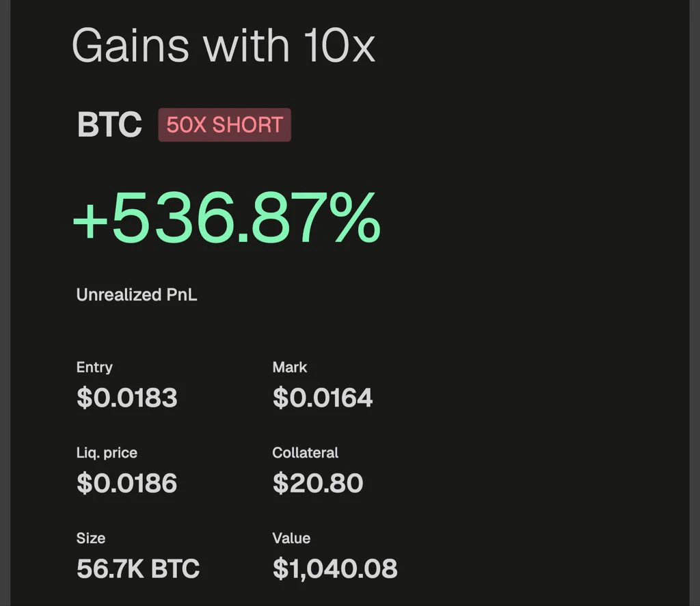Select the BTC ticker label
The image size is (700, 606).
(x=109, y=124)
